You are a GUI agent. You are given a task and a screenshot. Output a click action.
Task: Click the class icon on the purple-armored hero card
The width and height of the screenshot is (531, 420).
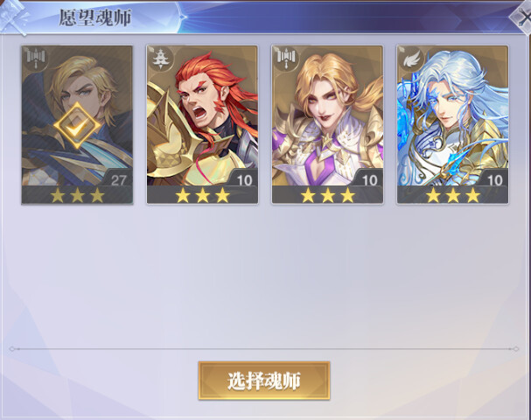[x=286, y=59]
